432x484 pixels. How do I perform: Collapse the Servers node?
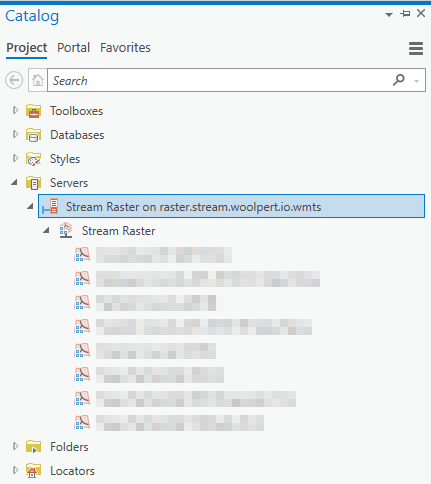coord(14,182)
